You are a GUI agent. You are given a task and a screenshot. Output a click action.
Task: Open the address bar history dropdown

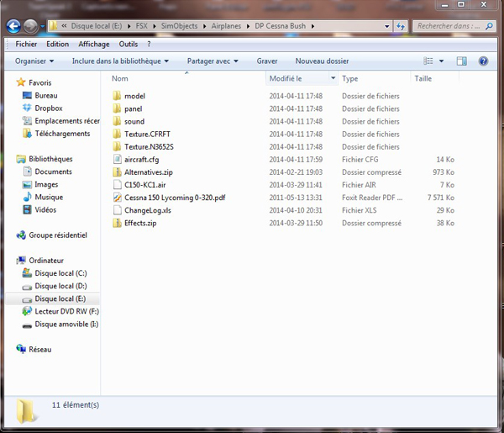click(x=387, y=26)
